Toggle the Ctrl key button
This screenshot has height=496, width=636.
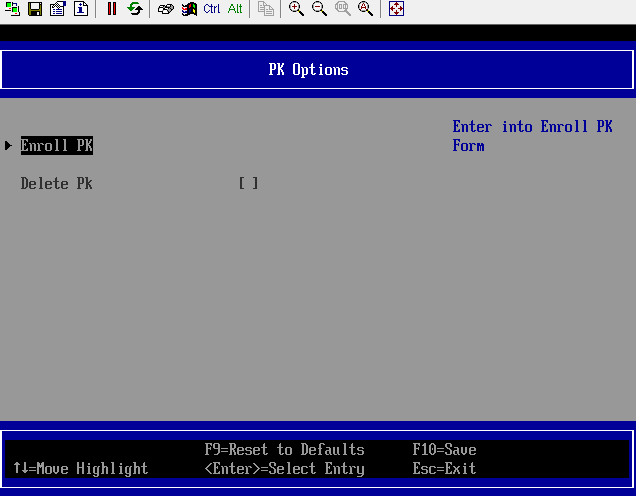(212, 9)
